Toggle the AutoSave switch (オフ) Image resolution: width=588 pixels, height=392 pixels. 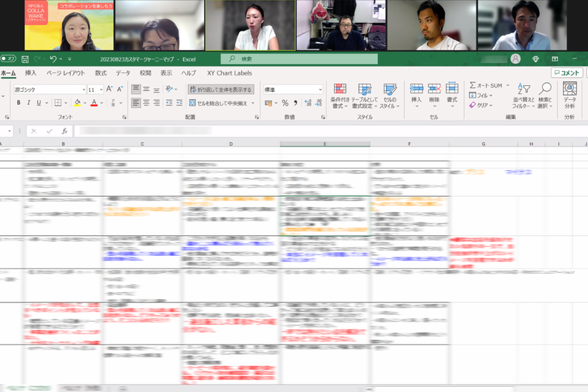click(9, 59)
